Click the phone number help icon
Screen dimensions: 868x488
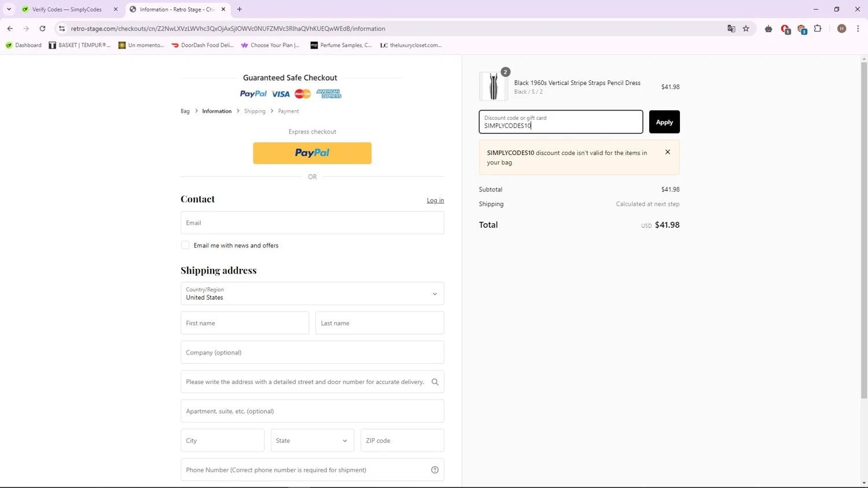[435, 470]
